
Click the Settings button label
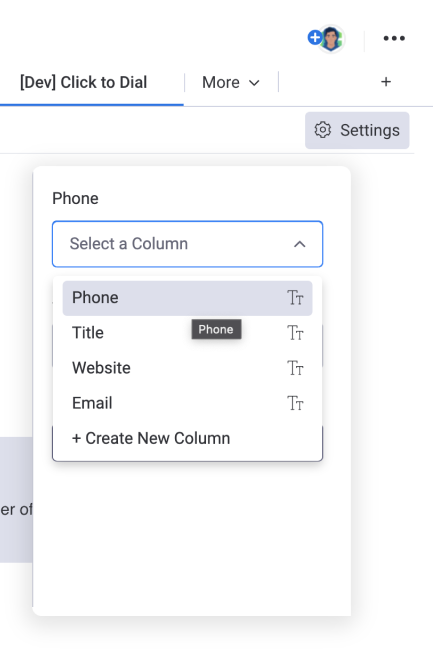click(x=370, y=130)
